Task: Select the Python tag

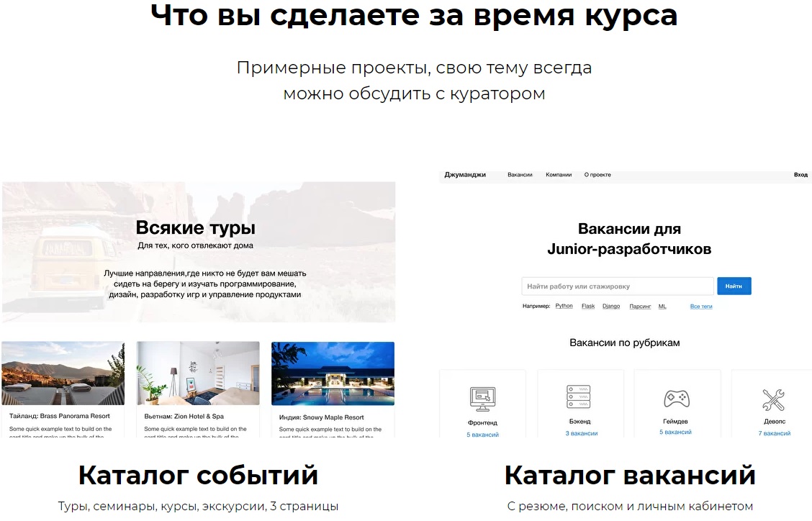Action: tap(564, 305)
